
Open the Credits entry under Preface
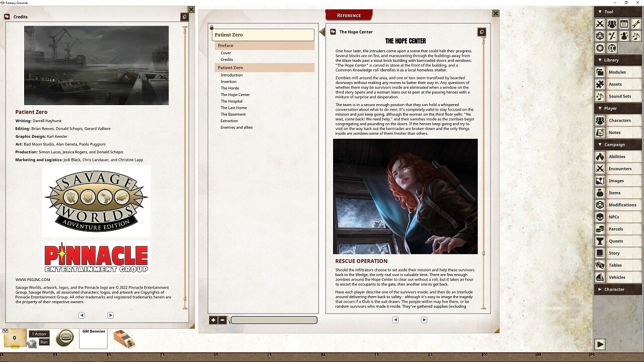click(226, 59)
